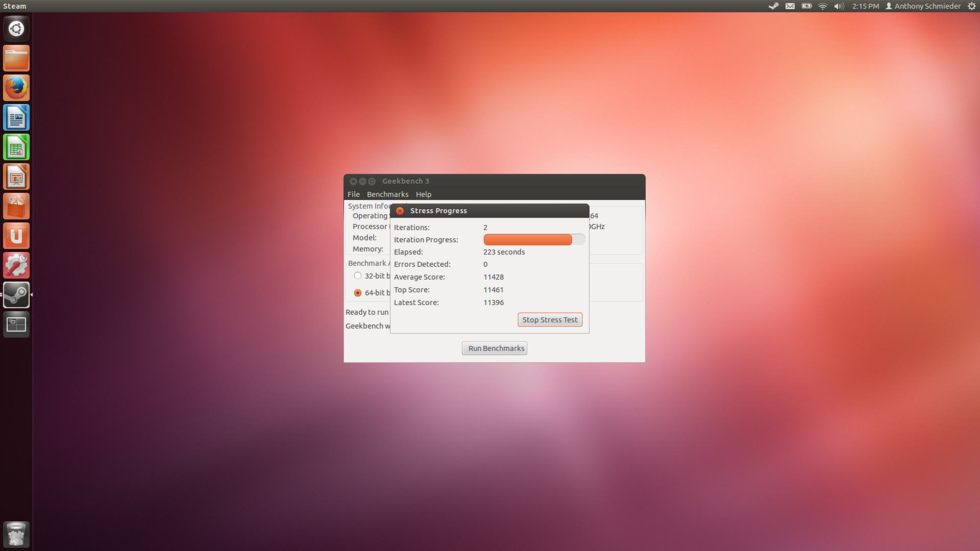The width and height of the screenshot is (980, 551).
Task: Open Anthony Schmieder user menu
Action: [x=923, y=6]
